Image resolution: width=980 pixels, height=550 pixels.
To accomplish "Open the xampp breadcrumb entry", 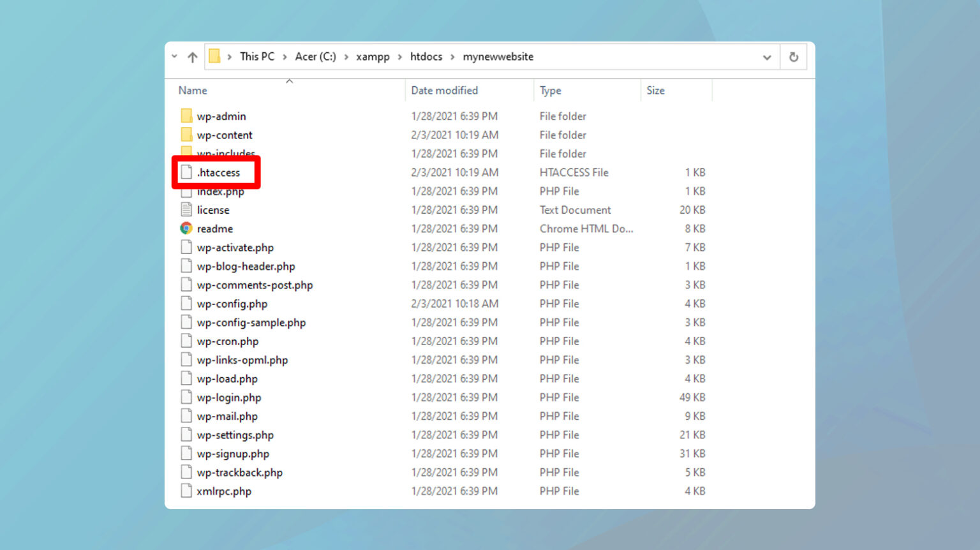I will tap(373, 56).
